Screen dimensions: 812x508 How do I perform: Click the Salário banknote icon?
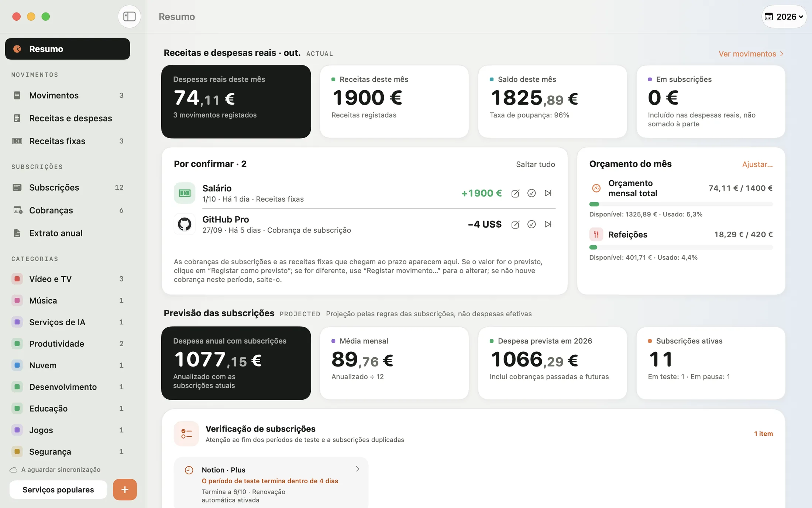pyautogui.click(x=185, y=193)
